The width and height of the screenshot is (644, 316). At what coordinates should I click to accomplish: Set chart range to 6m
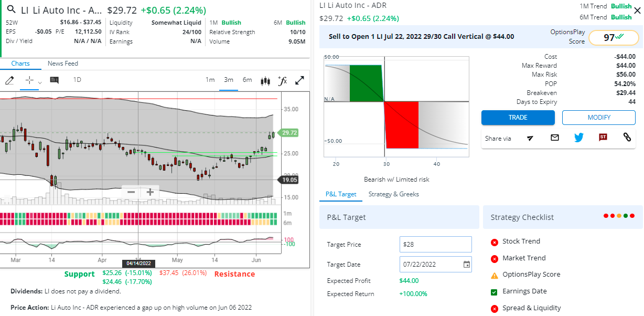tap(247, 80)
